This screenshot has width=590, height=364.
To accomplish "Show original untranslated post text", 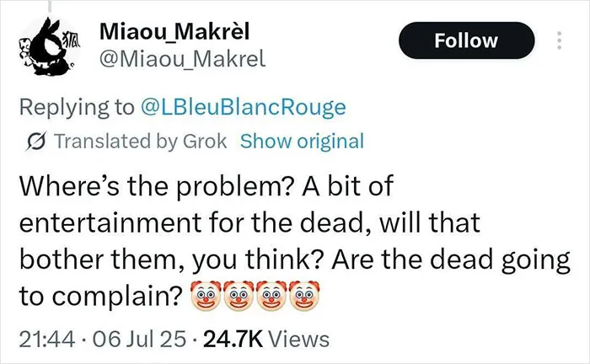I will click(302, 142).
